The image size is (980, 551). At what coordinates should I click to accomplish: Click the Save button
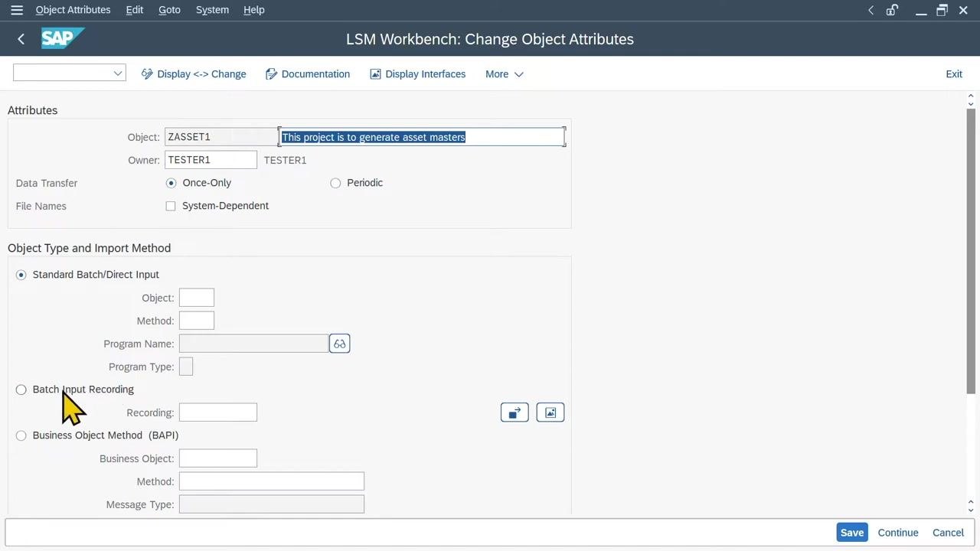tap(852, 533)
